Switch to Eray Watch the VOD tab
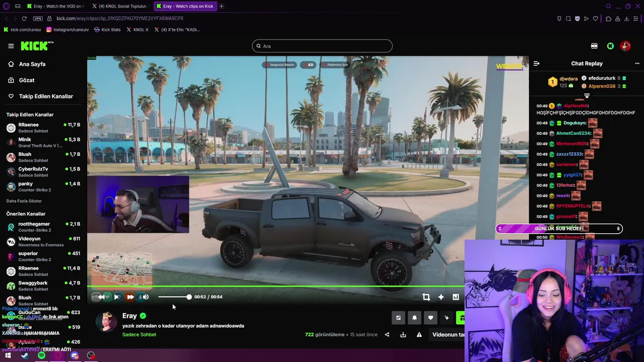This screenshot has width=644, height=362. point(55,6)
